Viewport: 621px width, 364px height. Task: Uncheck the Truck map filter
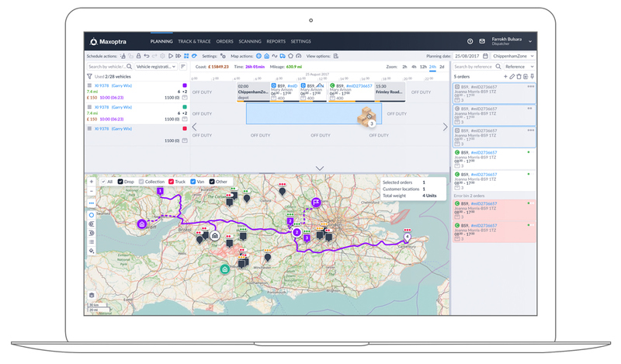[169, 182]
